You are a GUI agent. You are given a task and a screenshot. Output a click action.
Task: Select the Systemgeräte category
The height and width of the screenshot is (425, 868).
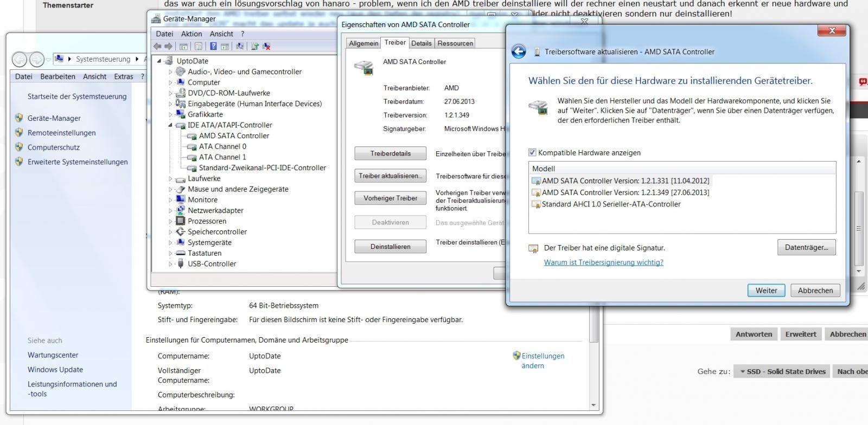point(209,243)
